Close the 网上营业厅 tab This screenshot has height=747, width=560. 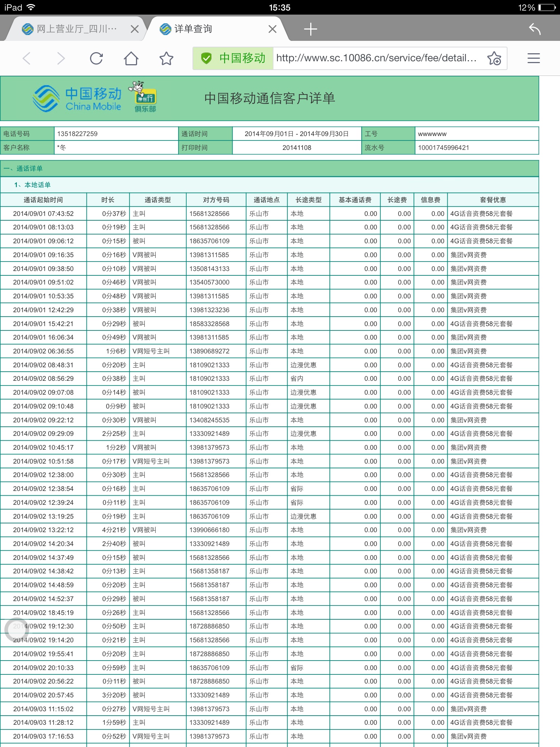[135, 29]
